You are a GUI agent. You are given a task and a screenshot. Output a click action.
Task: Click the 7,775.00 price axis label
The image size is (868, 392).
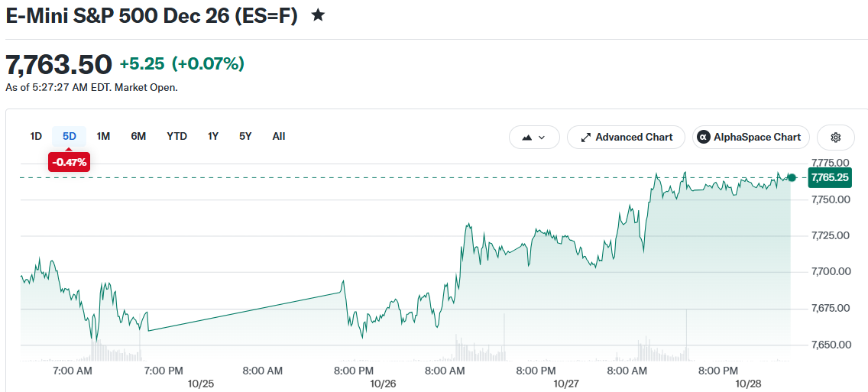[831, 163]
